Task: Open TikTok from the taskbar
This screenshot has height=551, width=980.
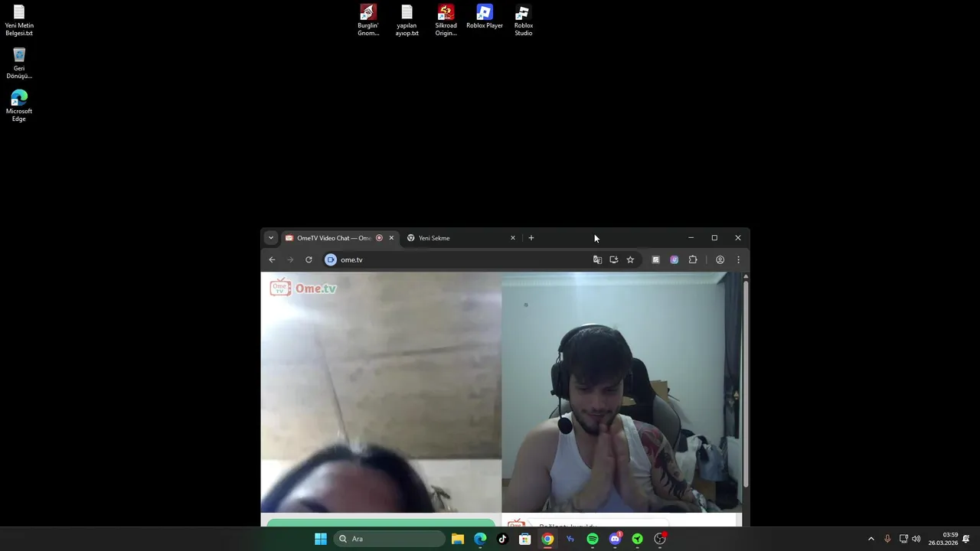Action: [502, 539]
